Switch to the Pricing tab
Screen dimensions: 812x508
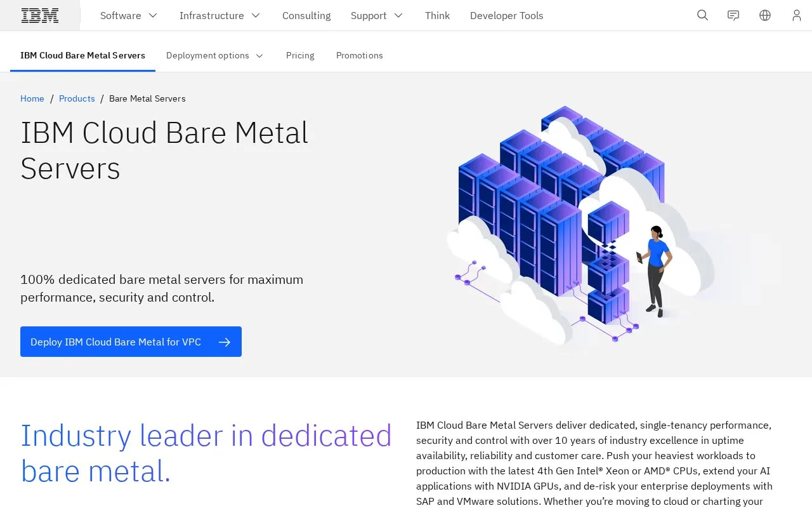pos(300,55)
